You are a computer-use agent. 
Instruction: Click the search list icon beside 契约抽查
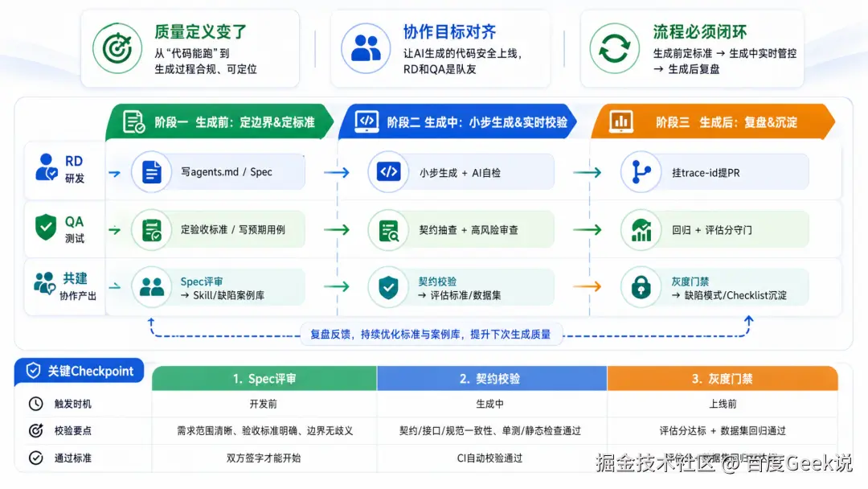click(x=388, y=230)
